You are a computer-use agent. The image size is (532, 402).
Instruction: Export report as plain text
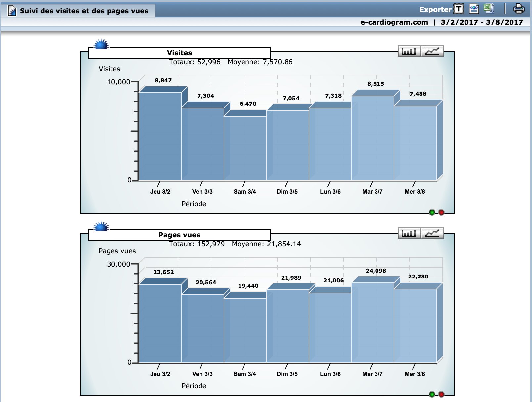pos(459,9)
